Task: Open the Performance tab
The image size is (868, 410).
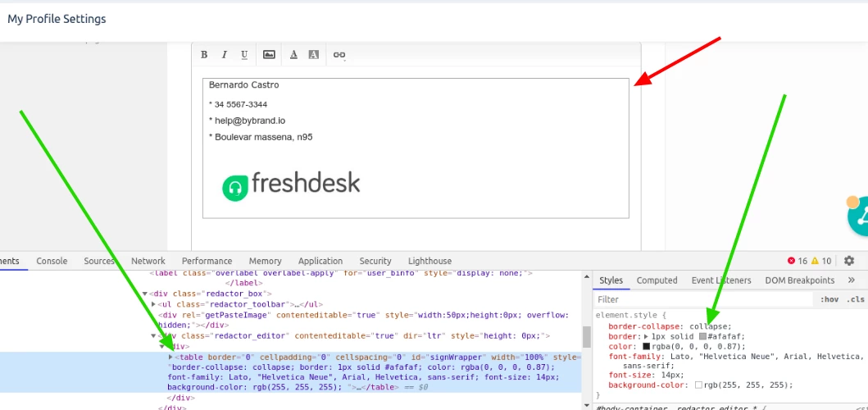Action: [207, 261]
